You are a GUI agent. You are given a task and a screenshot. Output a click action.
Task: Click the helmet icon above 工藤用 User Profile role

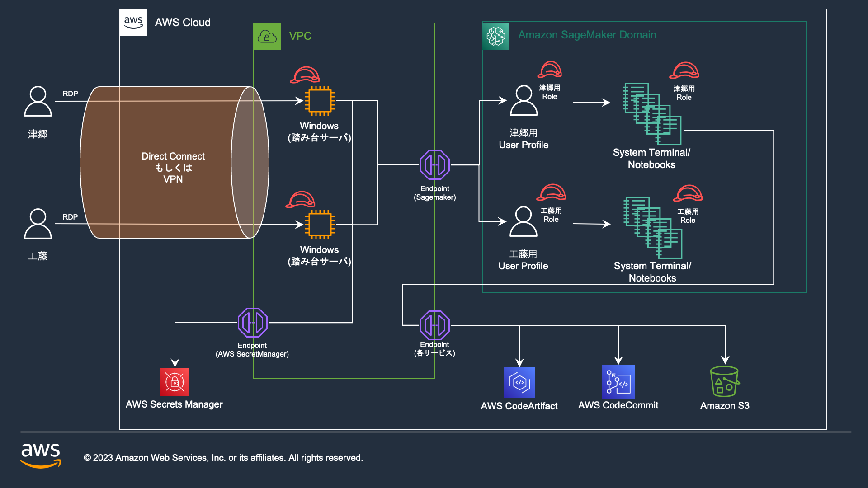coord(551,192)
